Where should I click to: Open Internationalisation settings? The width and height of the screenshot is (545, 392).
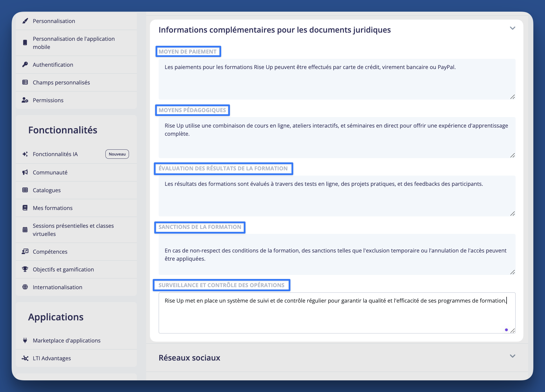76,287
